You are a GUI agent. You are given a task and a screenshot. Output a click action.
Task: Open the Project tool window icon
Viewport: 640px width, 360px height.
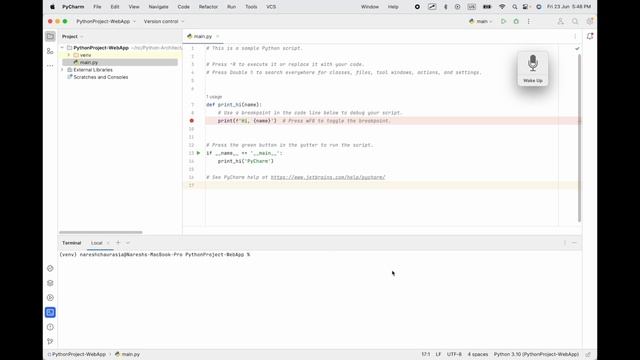[x=50, y=36]
